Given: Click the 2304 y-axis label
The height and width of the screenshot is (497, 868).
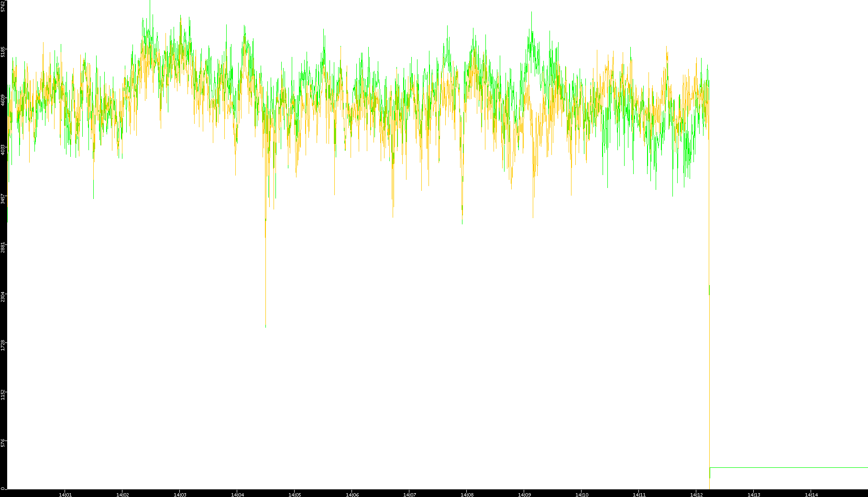Looking at the screenshot, I should [x=3, y=297].
